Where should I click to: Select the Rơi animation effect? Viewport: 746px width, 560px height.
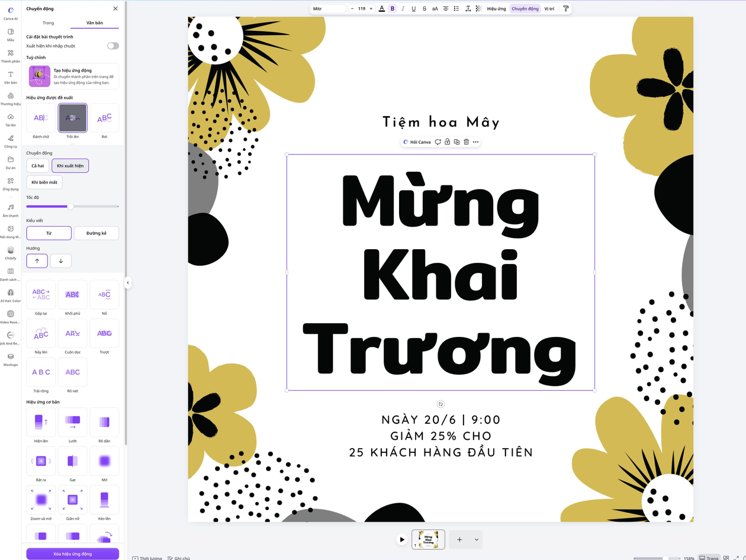tap(104, 118)
